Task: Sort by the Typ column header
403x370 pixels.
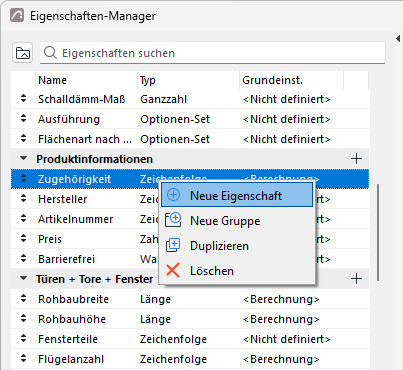Action: [188, 80]
